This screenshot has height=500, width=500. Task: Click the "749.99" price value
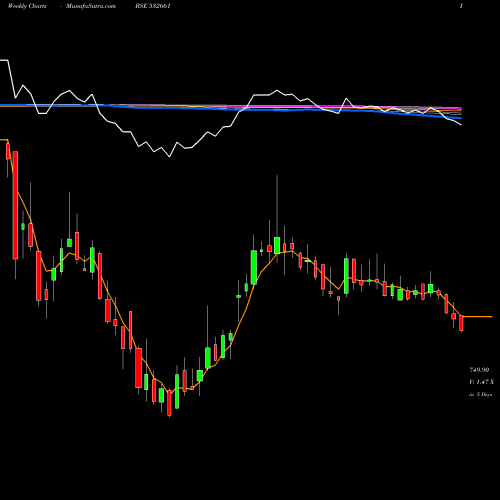(x=479, y=370)
